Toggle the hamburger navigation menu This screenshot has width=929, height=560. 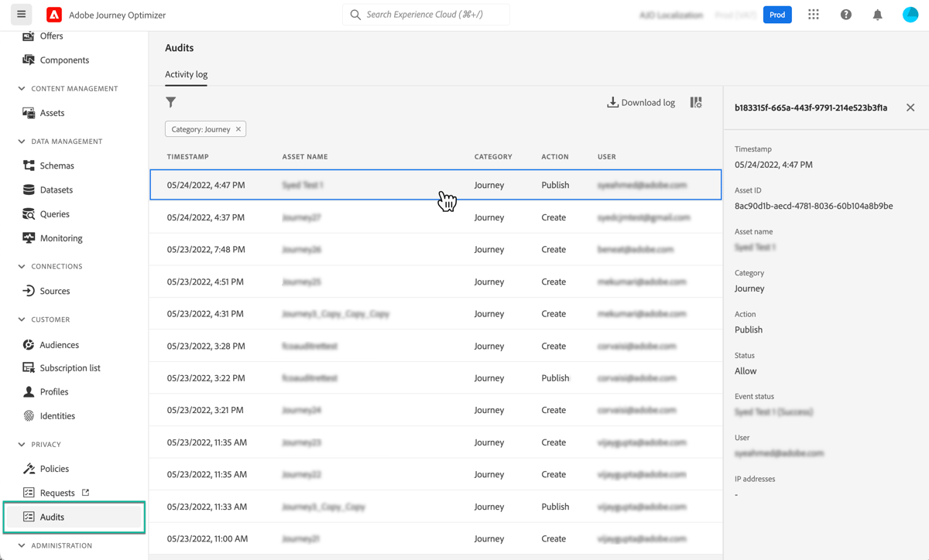pyautogui.click(x=21, y=14)
